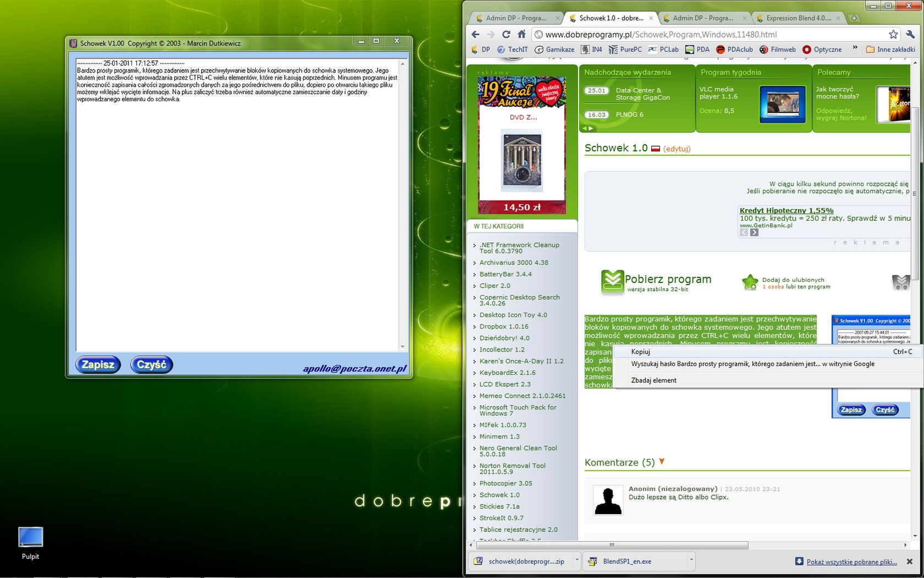924x578 pixels.
Task: Open Filmweb bookmark
Action: coord(778,50)
